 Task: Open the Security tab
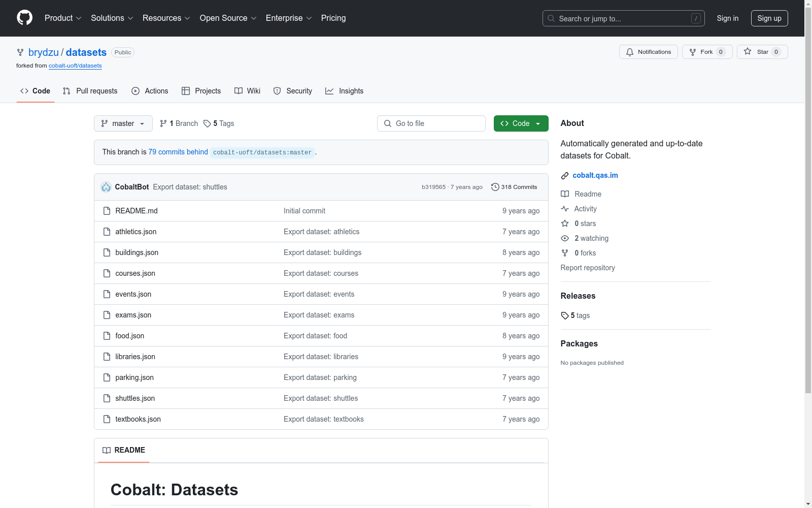click(x=293, y=91)
